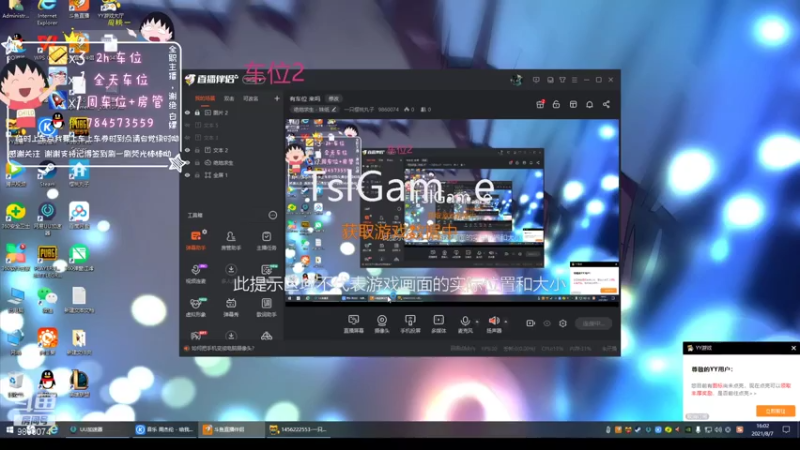The height and width of the screenshot is (450, 800).
Task: Add a new scene with the plus icon
Action: coord(277,98)
